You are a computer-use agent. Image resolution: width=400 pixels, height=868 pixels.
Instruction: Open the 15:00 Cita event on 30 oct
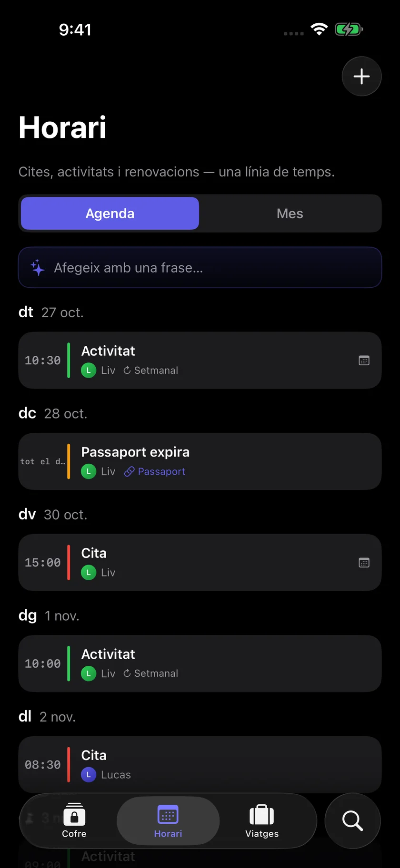click(200, 563)
